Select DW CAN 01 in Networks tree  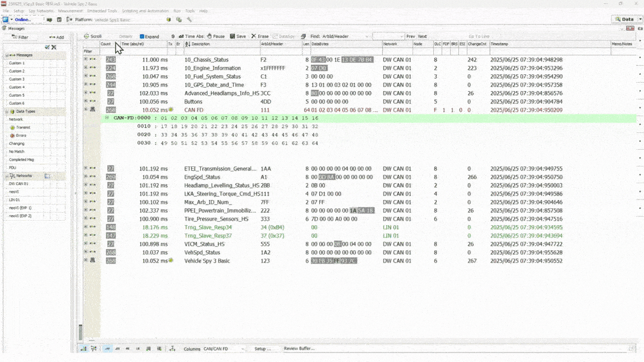[18, 184]
